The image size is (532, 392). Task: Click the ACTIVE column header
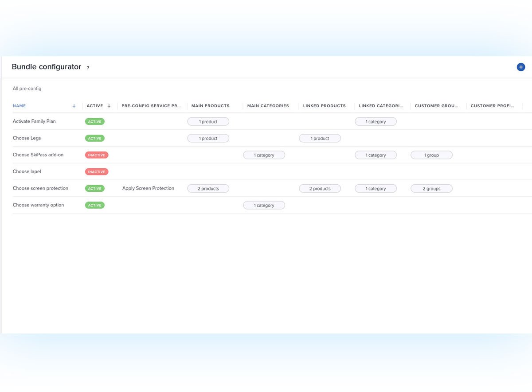coord(95,106)
